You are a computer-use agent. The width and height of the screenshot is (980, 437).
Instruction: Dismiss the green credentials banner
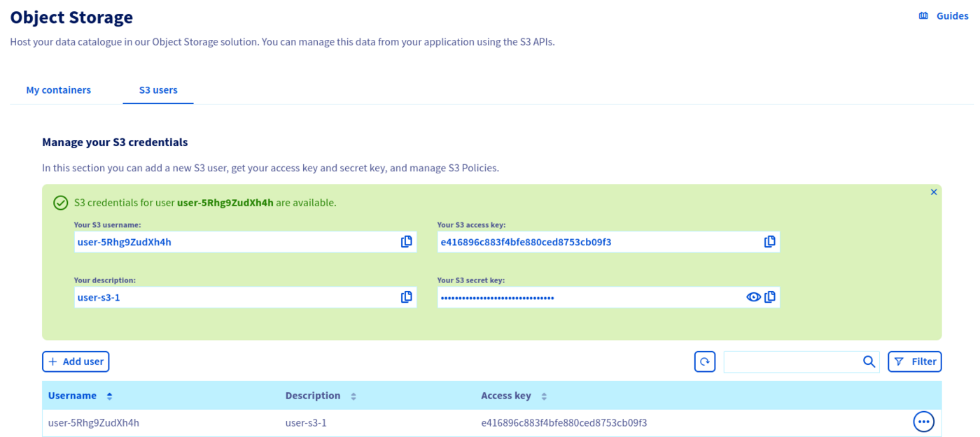(933, 192)
